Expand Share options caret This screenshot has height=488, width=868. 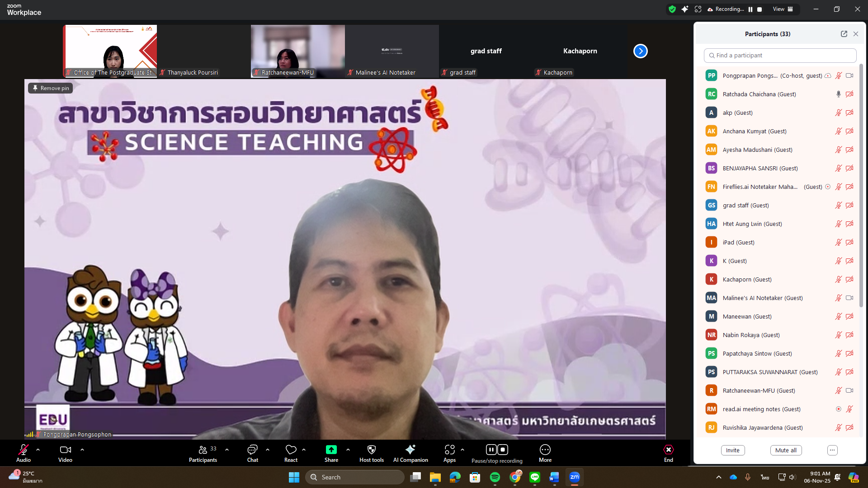[348, 450]
